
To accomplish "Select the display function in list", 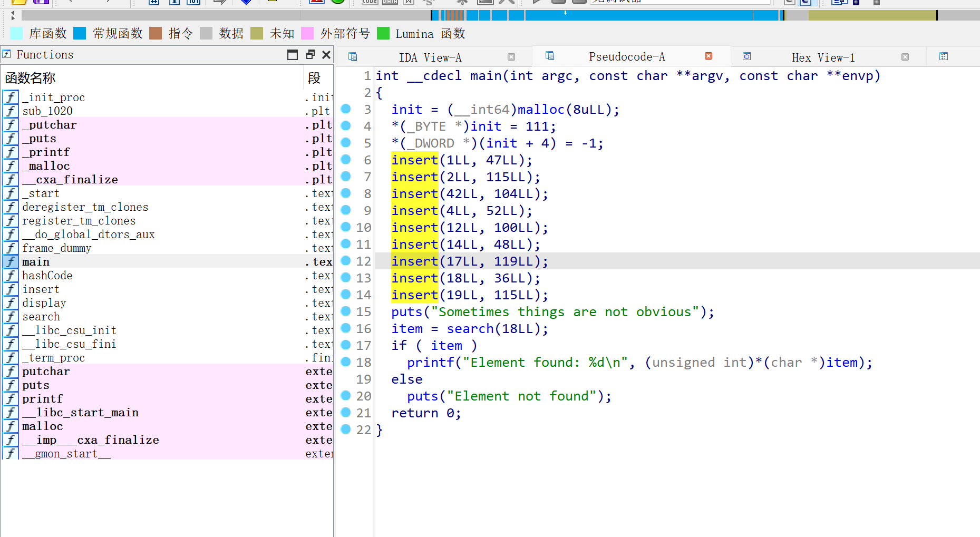I will [44, 303].
